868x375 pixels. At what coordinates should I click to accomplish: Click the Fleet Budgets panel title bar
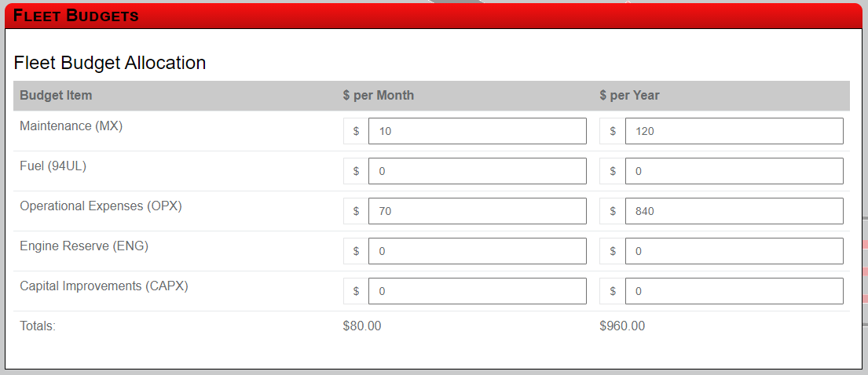[434, 16]
